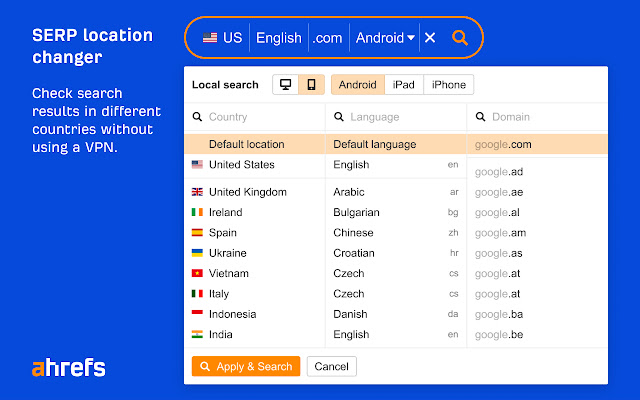Select google.ae domain
The width and height of the screenshot is (640, 400).
coord(537,192)
